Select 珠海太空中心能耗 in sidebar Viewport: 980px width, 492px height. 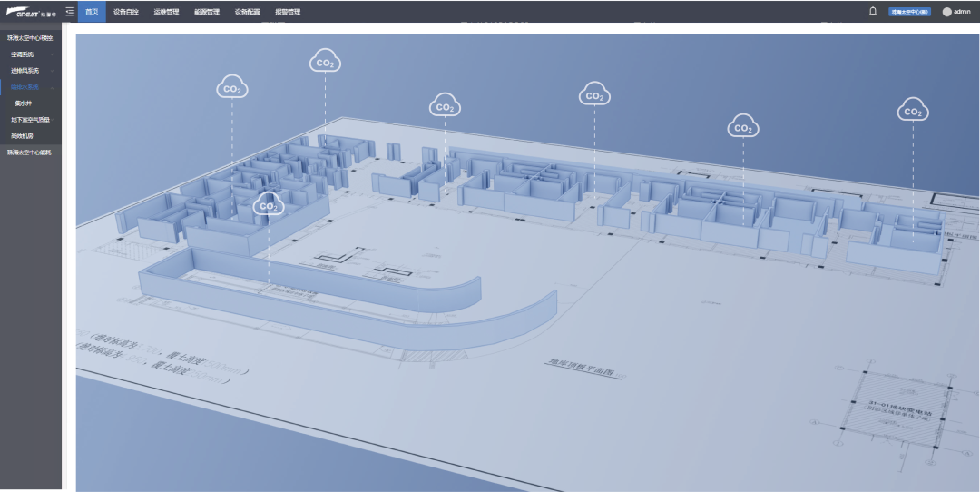click(x=30, y=152)
